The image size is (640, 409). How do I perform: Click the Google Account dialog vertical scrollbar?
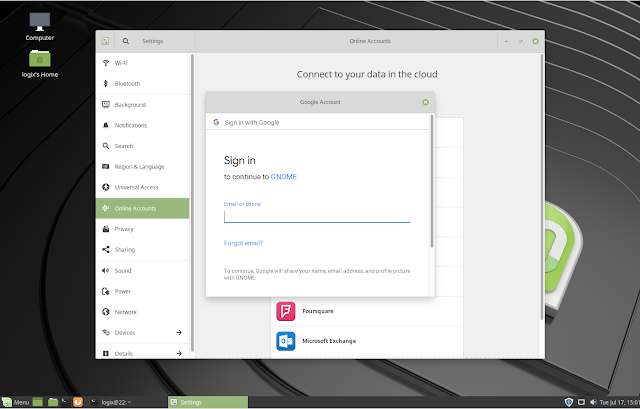click(x=432, y=180)
